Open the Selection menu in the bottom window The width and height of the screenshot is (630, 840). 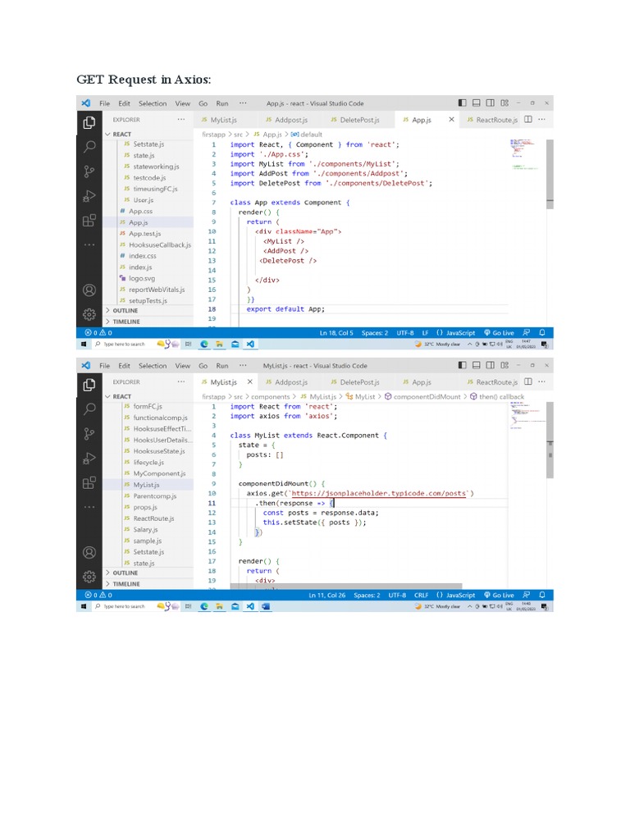pos(152,366)
